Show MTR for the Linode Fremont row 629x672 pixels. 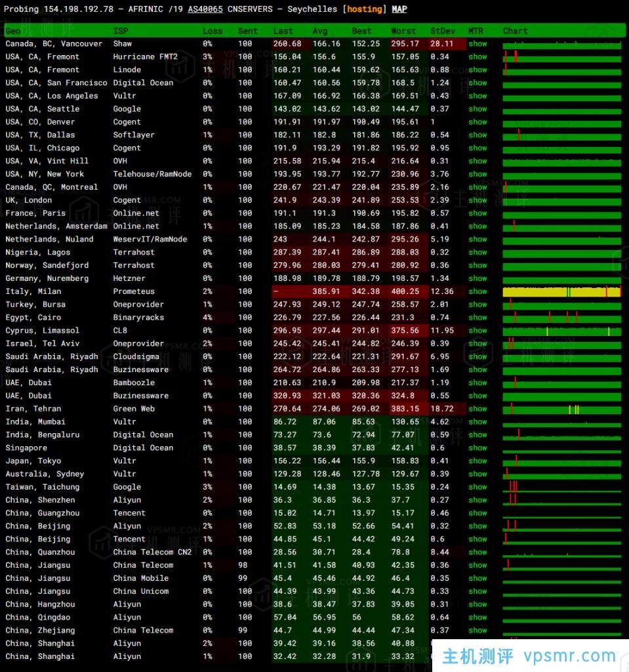[x=477, y=70]
